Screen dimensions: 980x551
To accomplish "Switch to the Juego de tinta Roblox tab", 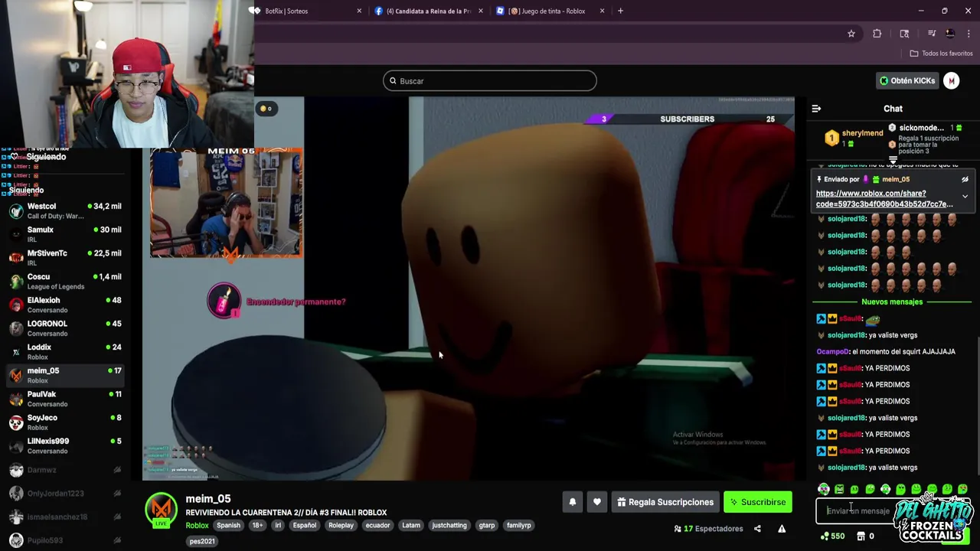I will click(551, 11).
